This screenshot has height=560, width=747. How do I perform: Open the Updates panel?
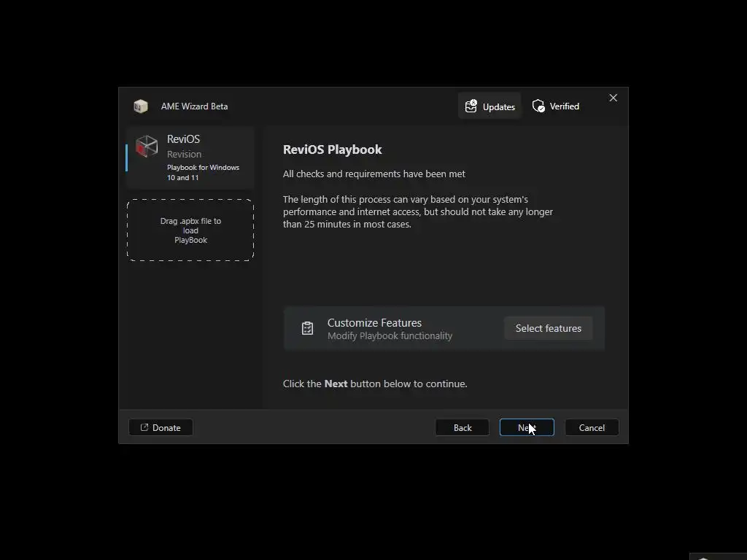tap(489, 106)
